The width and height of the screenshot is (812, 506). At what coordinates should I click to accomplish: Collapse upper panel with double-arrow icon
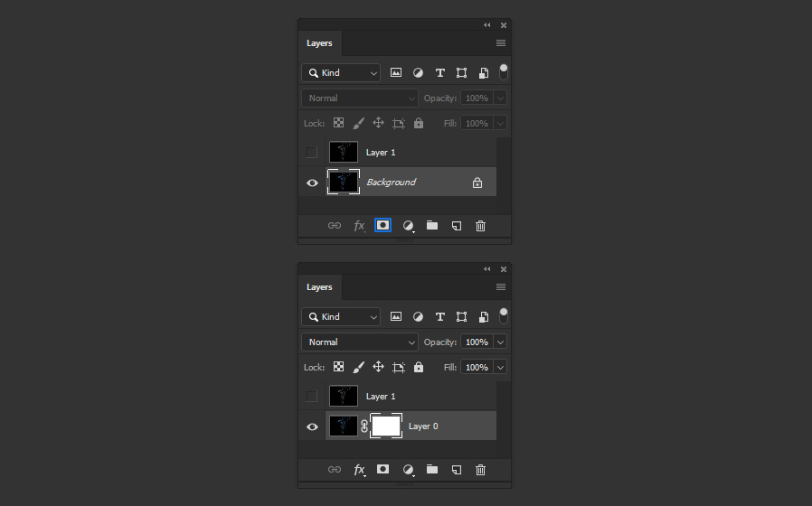click(486, 24)
